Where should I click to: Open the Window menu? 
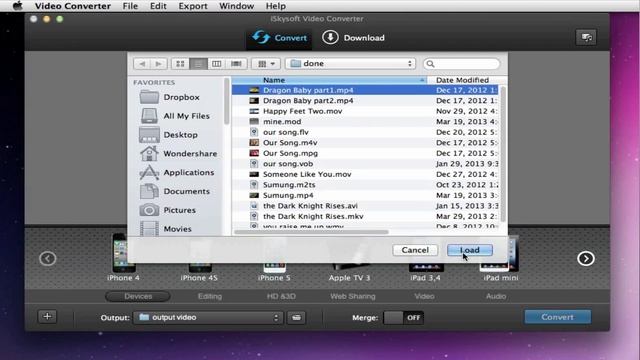(x=236, y=6)
